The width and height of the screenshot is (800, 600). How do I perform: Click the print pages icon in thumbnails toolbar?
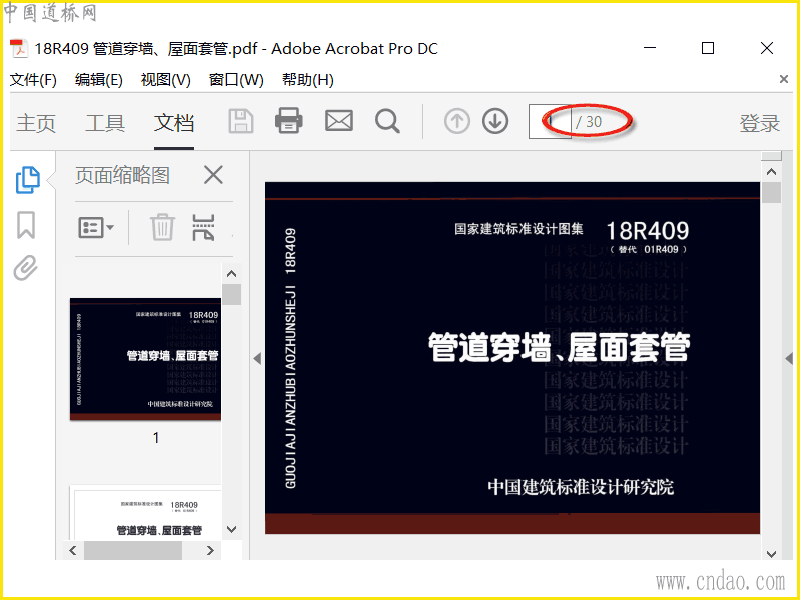tap(203, 227)
